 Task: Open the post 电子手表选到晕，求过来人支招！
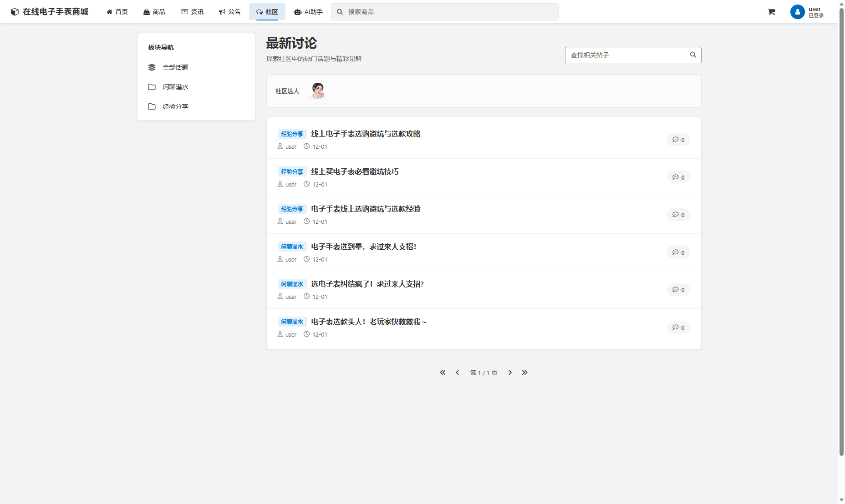pyautogui.click(x=363, y=247)
